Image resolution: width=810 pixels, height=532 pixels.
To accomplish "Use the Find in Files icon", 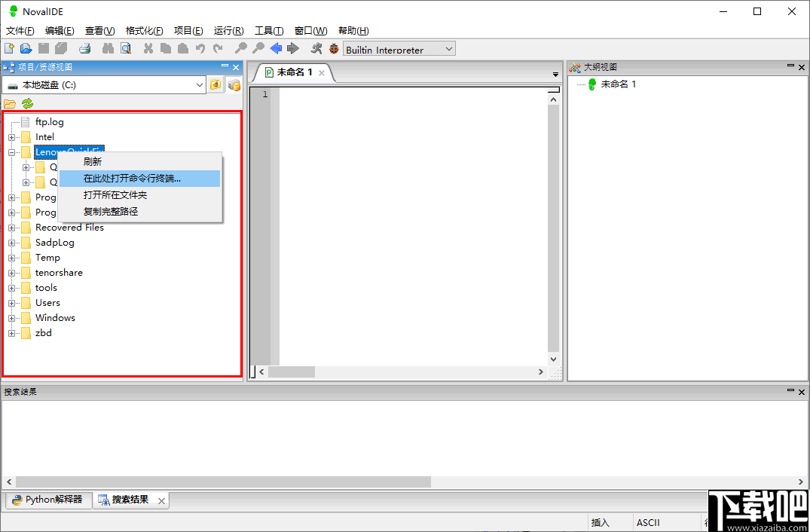I will (x=126, y=48).
